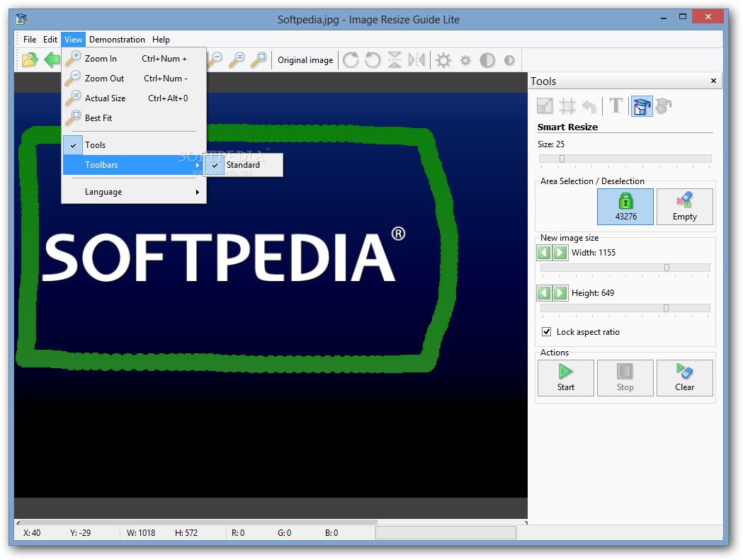Increase contrast with large half-circle icon

click(x=487, y=60)
